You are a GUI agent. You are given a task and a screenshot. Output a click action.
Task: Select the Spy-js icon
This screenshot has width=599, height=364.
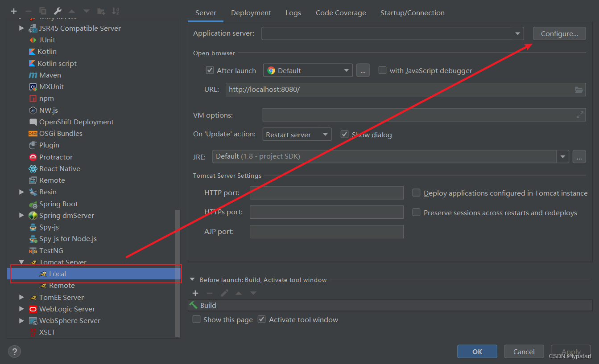33,227
